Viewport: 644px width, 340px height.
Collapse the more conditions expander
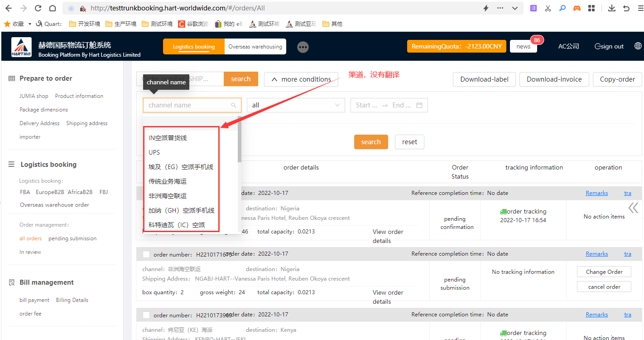pos(301,79)
